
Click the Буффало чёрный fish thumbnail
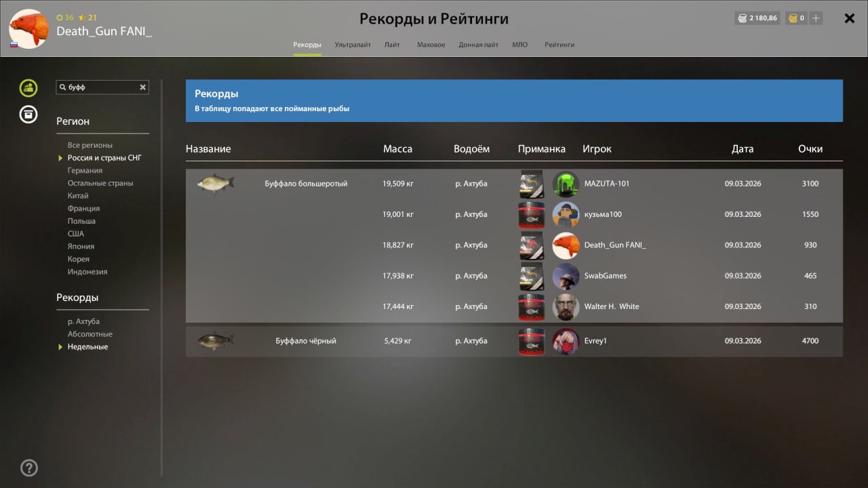pyautogui.click(x=216, y=341)
